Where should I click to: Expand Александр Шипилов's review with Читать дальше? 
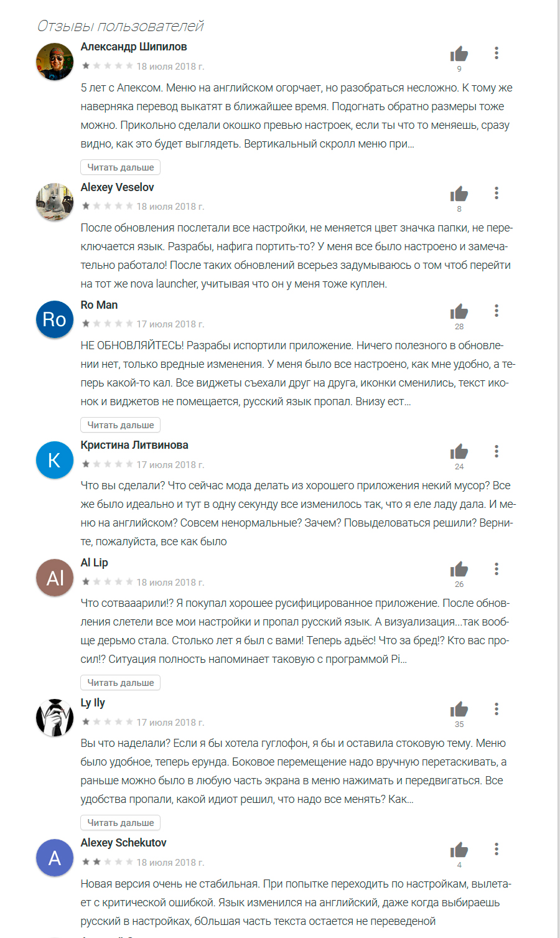click(x=121, y=167)
